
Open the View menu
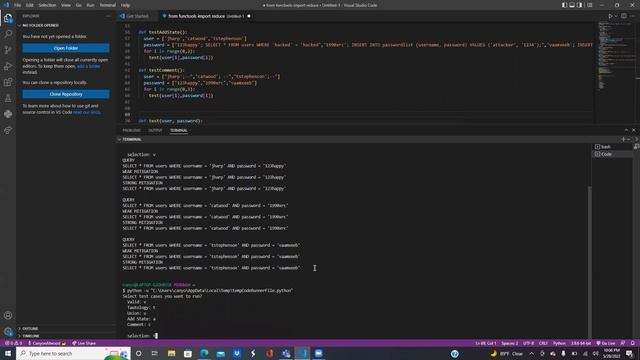point(66,5)
